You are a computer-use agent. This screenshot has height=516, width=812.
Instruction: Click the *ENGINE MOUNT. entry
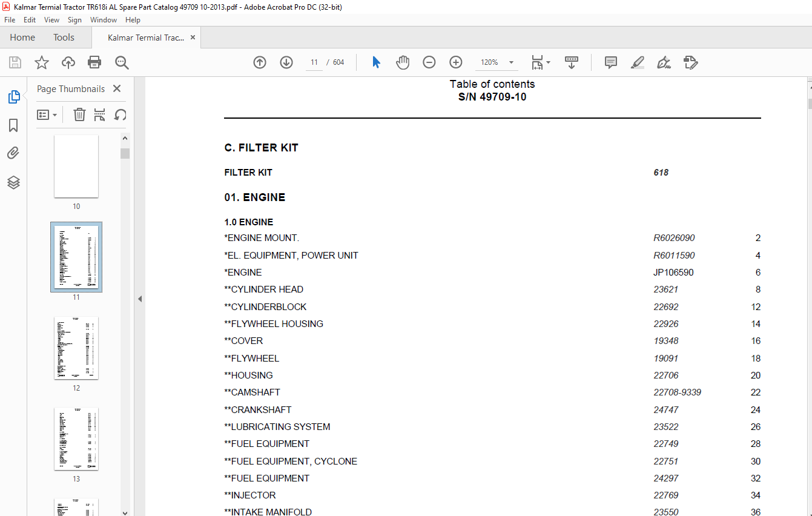[262, 238]
